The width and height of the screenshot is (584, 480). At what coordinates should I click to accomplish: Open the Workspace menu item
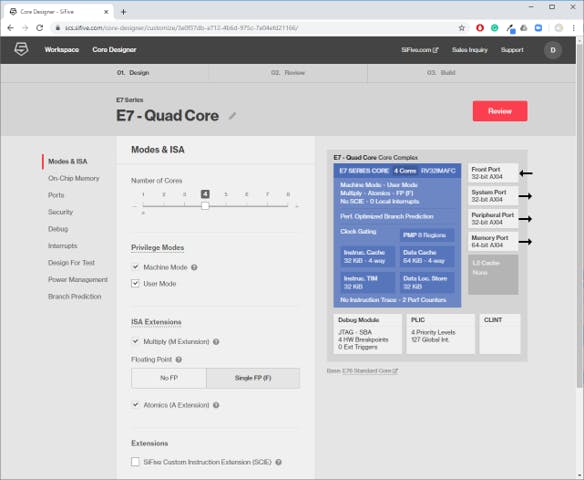pyautogui.click(x=61, y=50)
